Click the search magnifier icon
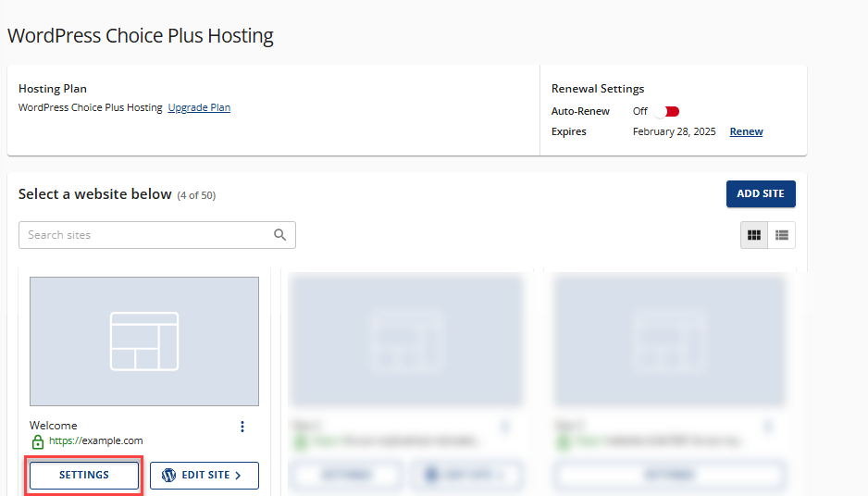Screen dimensions: 868x496 pos(280,235)
